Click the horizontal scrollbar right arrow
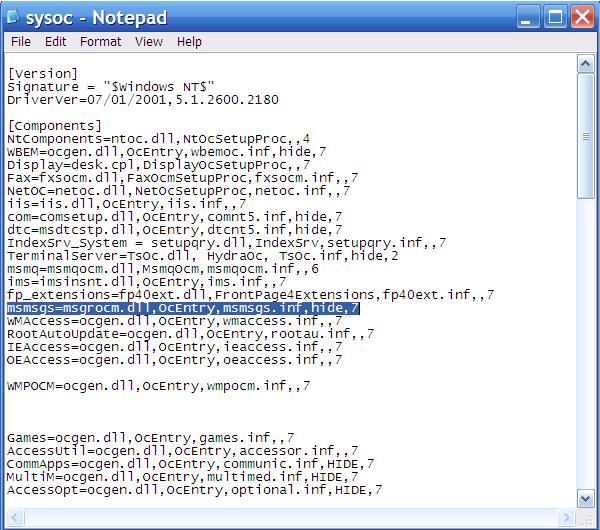 (566, 518)
